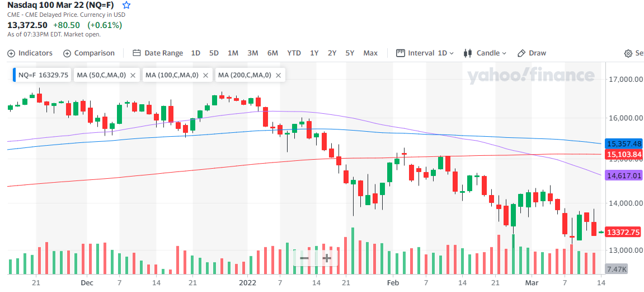The width and height of the screenshot is (644, 292).
Task: Click the NQ=F 16329.75 series label
Action: click(x=43, y=75)
